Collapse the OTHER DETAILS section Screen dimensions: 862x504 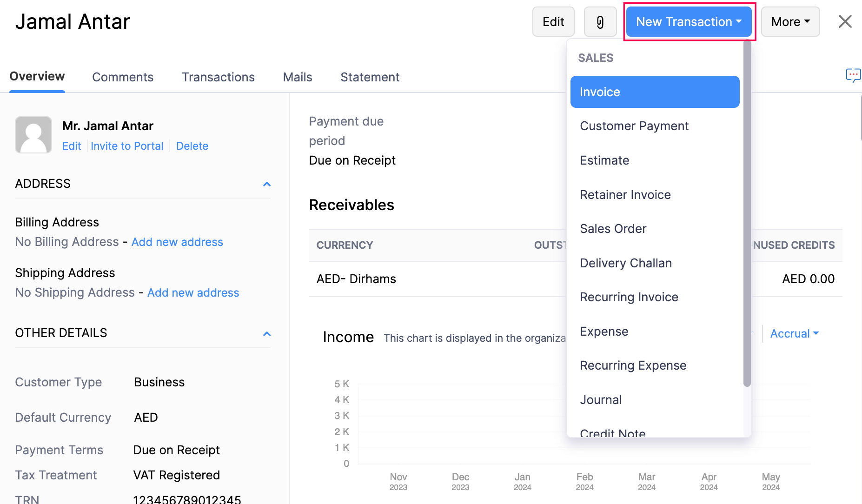pos(267,334)
